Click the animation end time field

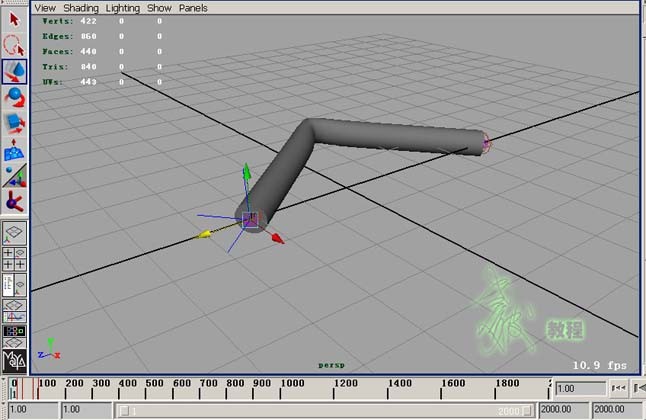(618, 410)
